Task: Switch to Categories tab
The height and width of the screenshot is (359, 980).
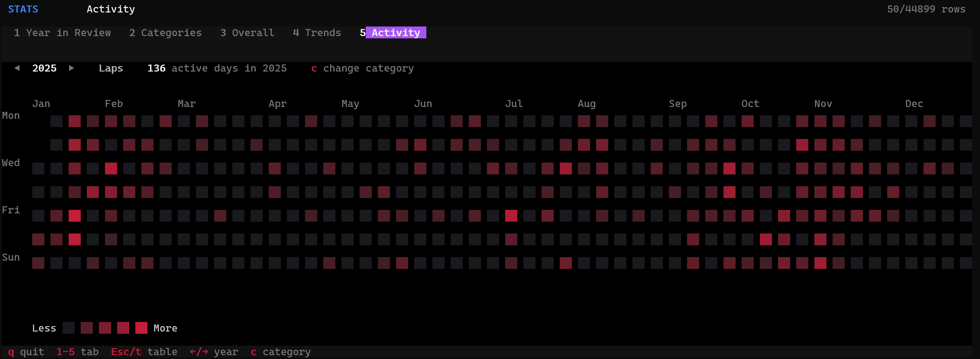Action: (166, 33)
